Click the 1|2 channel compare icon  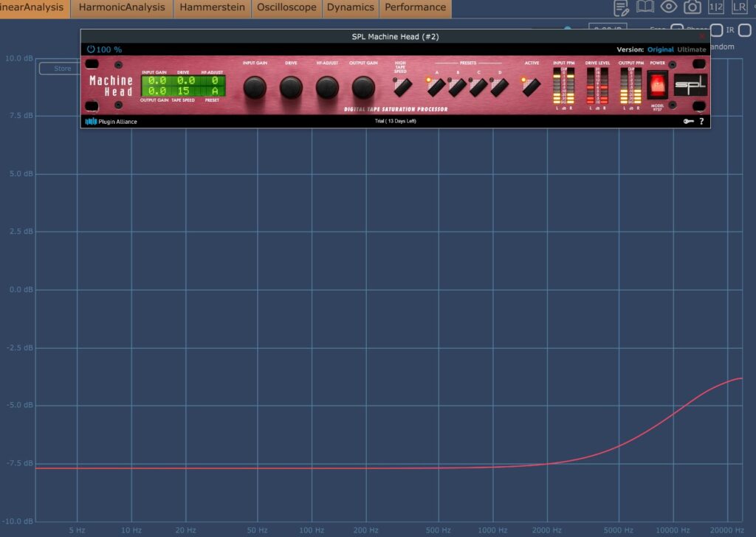point(715,7)
